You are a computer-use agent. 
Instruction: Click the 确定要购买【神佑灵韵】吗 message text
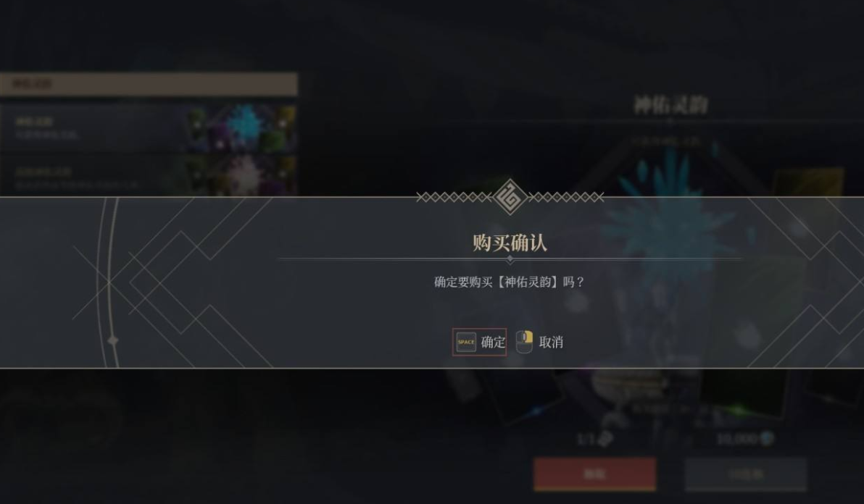pyautogui.click(x=510, y=282)
